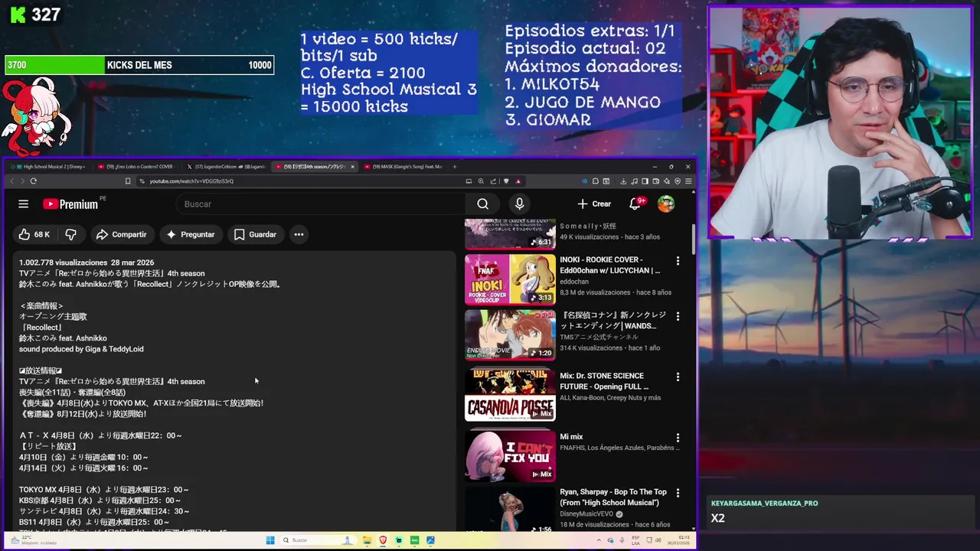Viewport: 980px width, 551px height.
Task: Open YouTube notifications bell
Action: point(635,204)
